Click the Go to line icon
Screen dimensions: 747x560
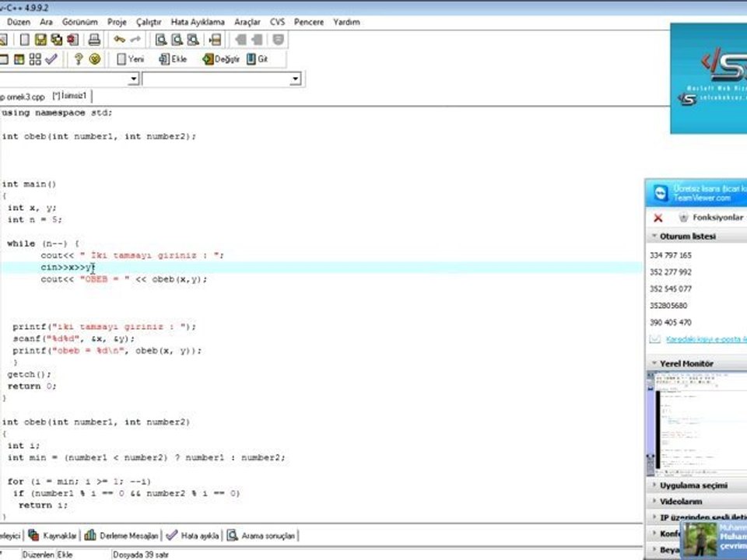pyautogui.click(x=216, y=40)
